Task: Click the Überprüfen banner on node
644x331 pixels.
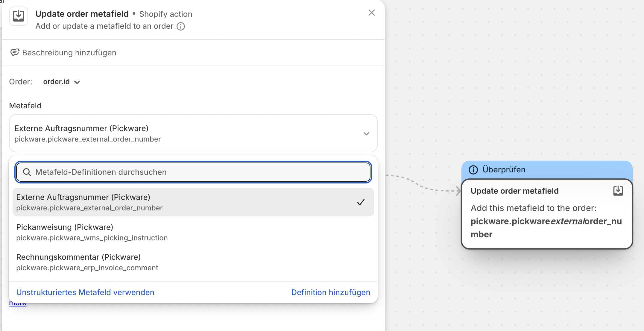Action: click(x=546, y=170)
